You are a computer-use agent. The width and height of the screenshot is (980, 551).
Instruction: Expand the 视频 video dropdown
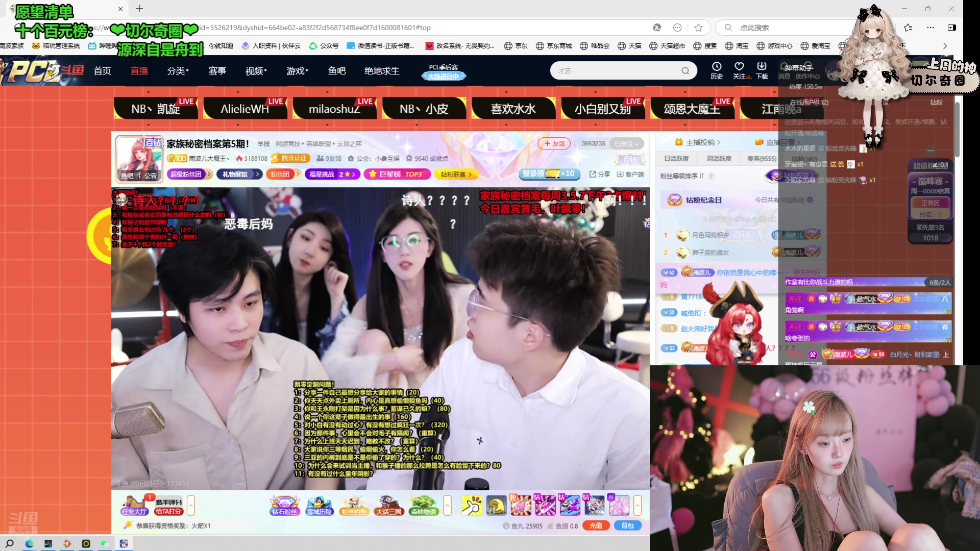[x=256, y=71]
